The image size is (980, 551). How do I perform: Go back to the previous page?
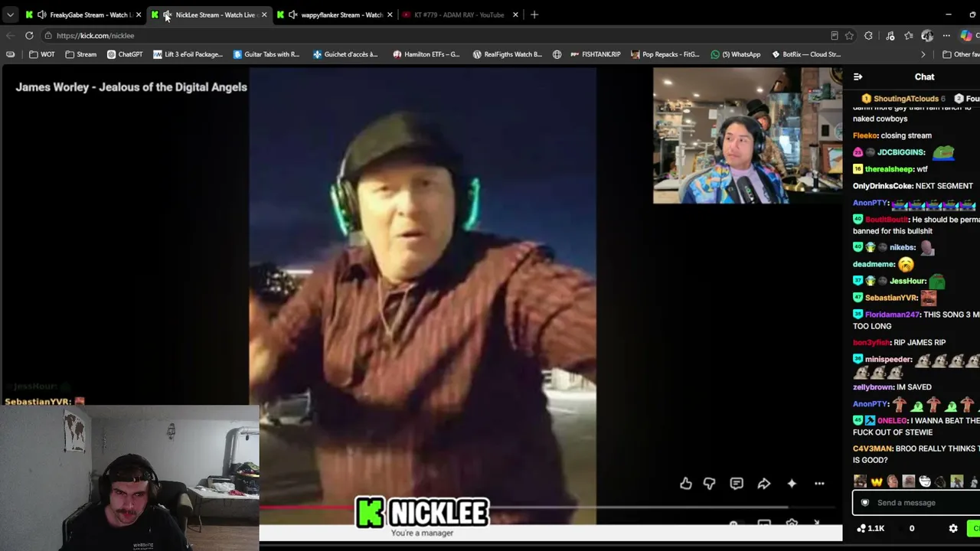pos(10,35)
